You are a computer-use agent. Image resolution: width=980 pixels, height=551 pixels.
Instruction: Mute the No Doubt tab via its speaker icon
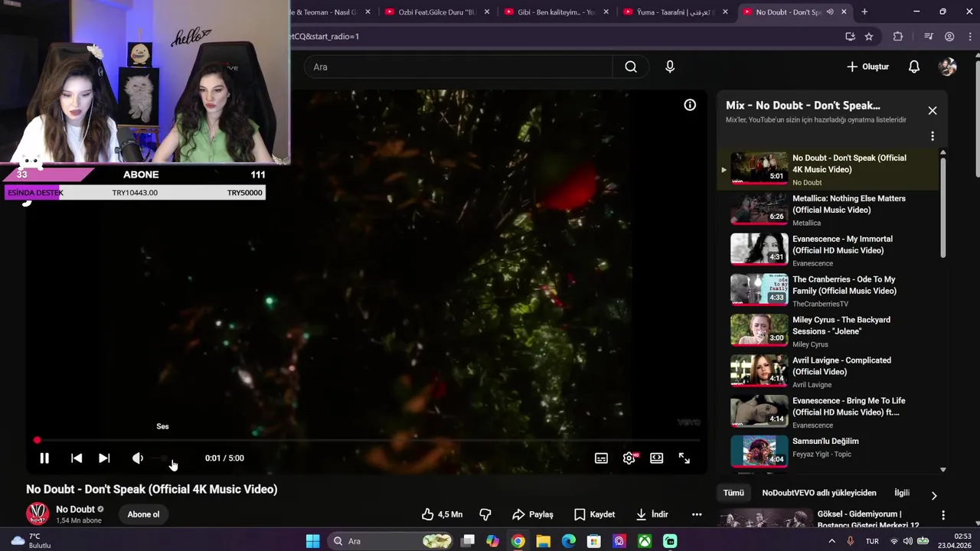pyautogui.click(x=830, y=11)
